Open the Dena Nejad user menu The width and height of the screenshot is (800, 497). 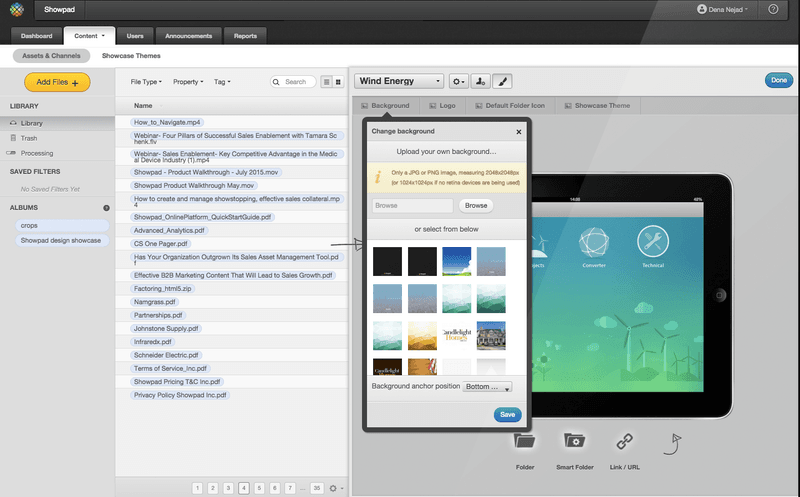722,9
